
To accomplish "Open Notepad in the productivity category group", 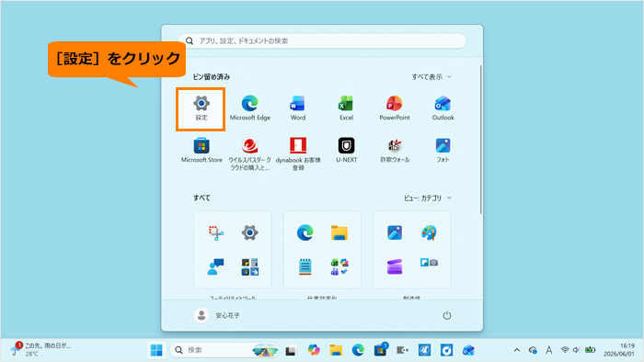I will click(305, 266).
